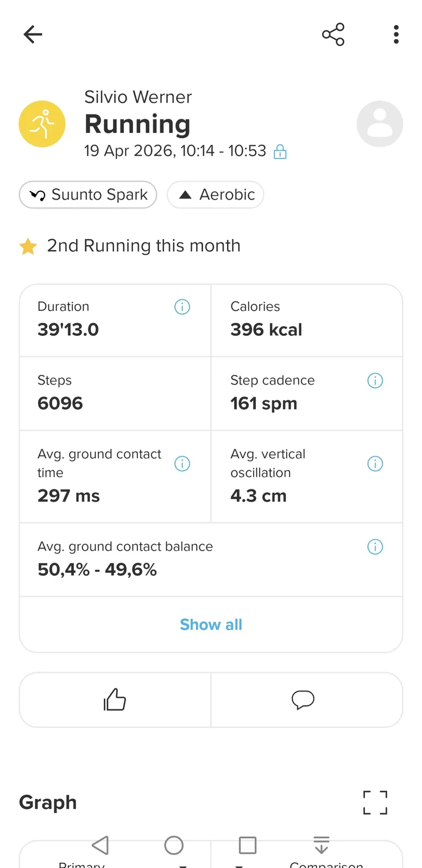Screen dimensions: 422x868
Task: Tap the privacy lock icon
Action: pyautogui.click(x=280, y=151)
